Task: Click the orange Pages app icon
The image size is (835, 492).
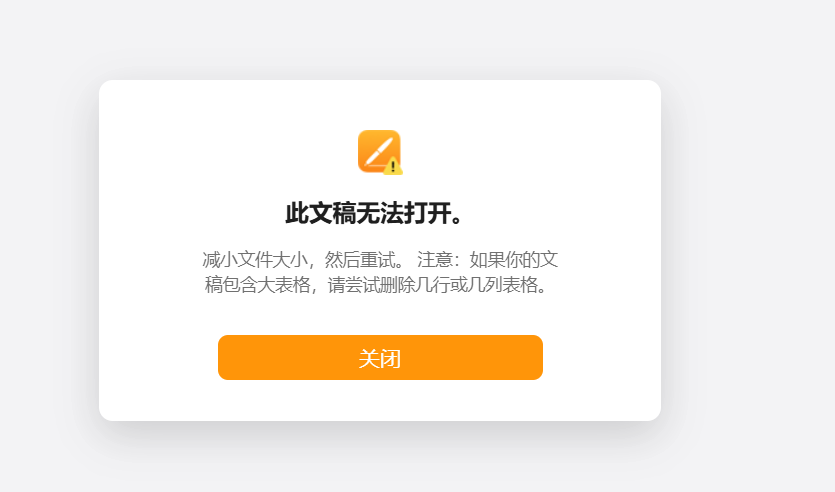Action: point(379,151)
